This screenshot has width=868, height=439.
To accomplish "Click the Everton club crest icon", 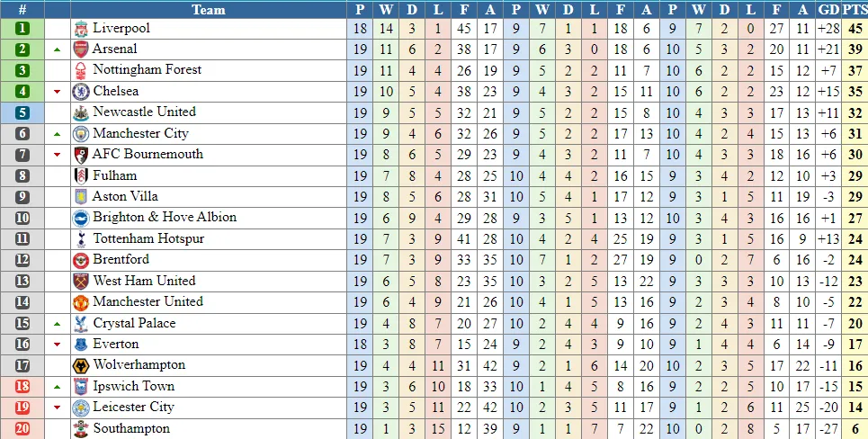I will pyautogui.click(x=80, y=345).
